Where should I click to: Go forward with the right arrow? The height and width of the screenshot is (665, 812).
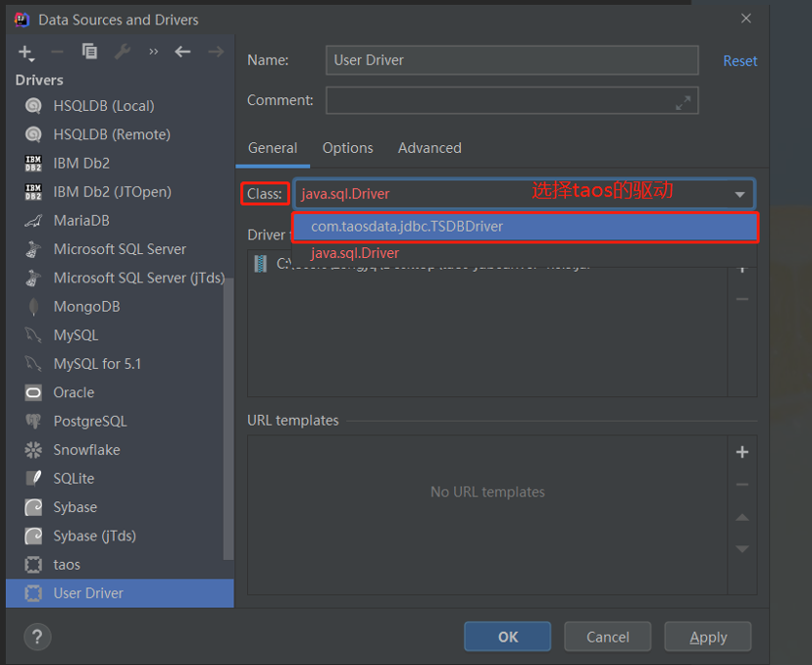(x=216, y=52)
